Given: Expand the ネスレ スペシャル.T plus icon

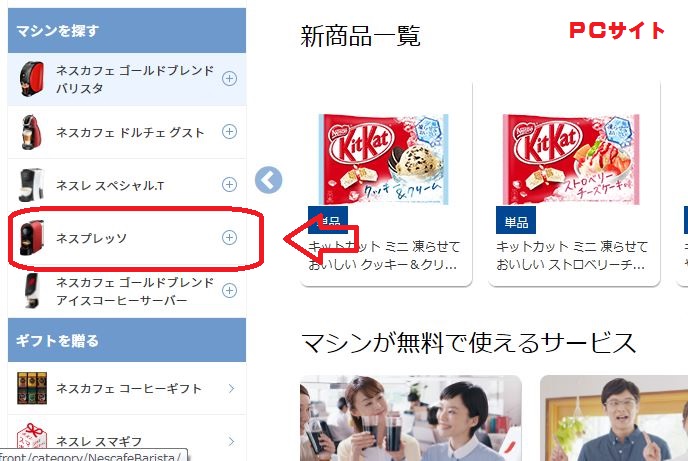Looking at the screenshot, I should coord(229,185).
